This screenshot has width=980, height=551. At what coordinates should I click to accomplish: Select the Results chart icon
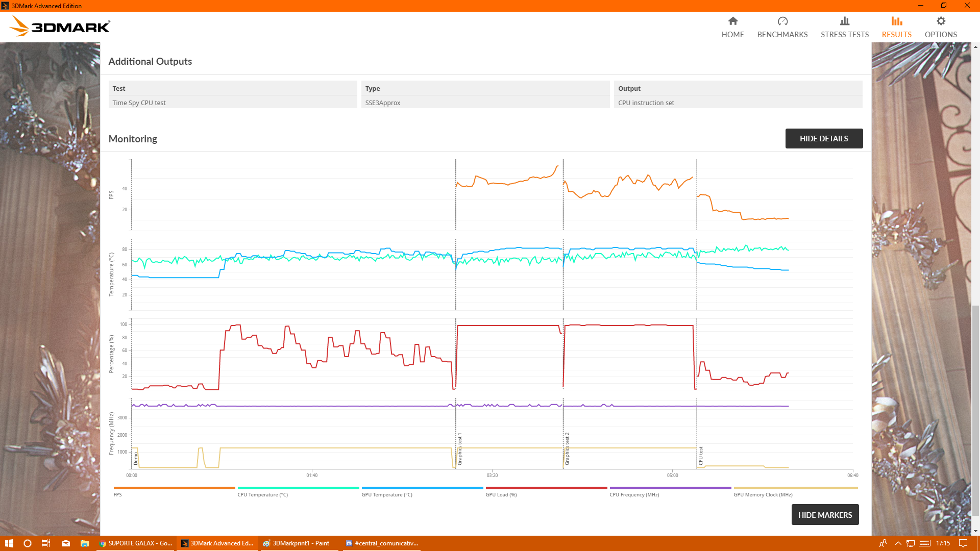pyautogui.click(x=897, y=21)
